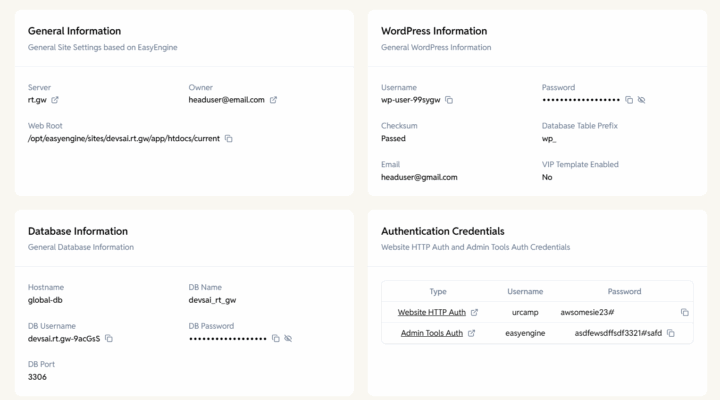
Task: Copy the WordPress password
Action: pos(629,100)
